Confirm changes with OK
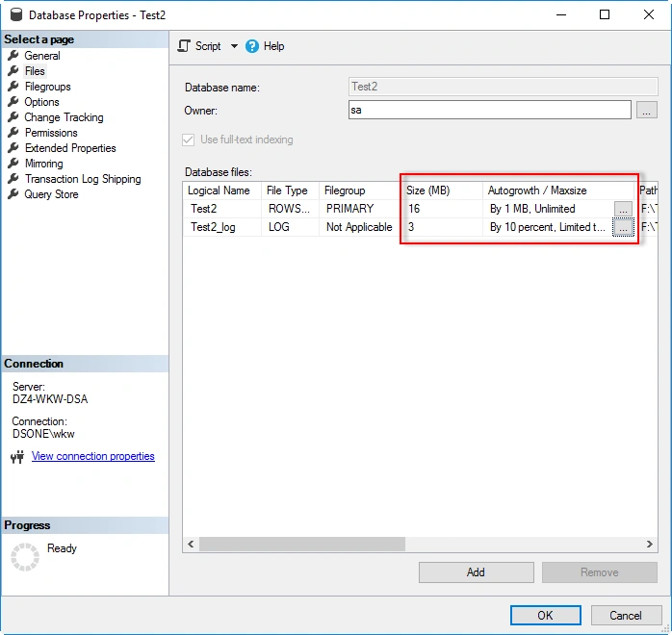 [546, 616]
